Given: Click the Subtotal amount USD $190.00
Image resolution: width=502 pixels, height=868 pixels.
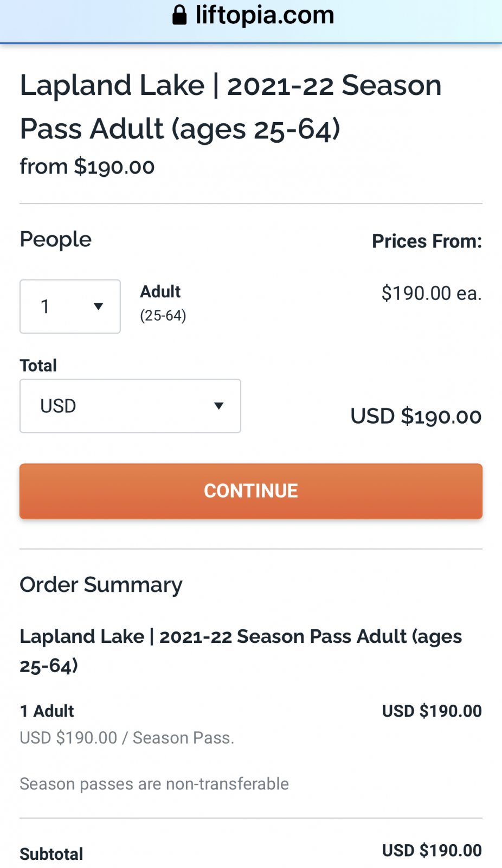Looking at the screenshot, I should point(432,850).
